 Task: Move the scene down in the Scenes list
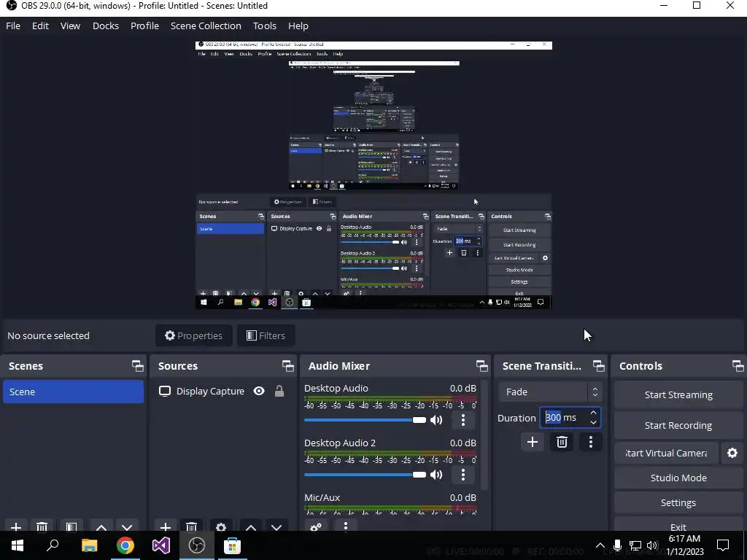(x=127, y=527)
